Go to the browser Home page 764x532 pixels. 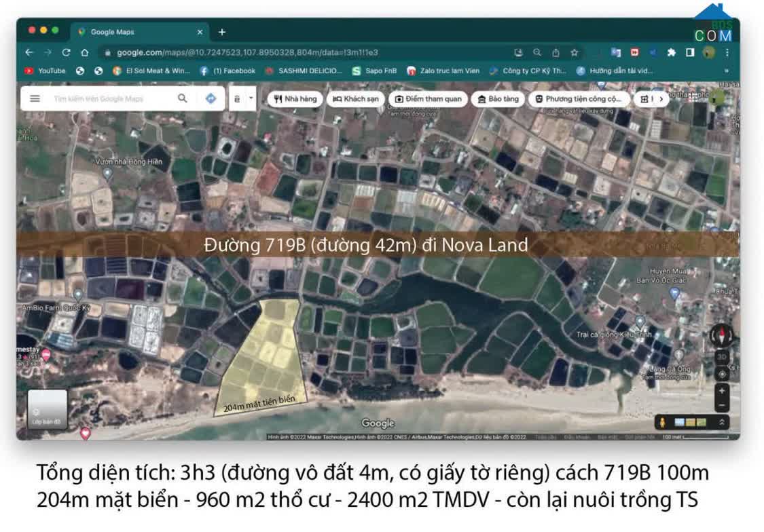pyautogui.click(x=85, y=52)
